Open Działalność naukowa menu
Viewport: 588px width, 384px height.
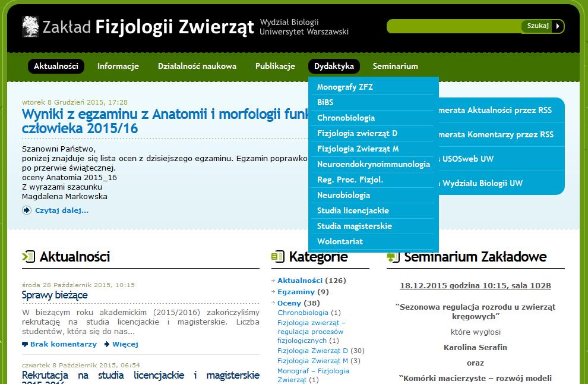tap(197, 66)
